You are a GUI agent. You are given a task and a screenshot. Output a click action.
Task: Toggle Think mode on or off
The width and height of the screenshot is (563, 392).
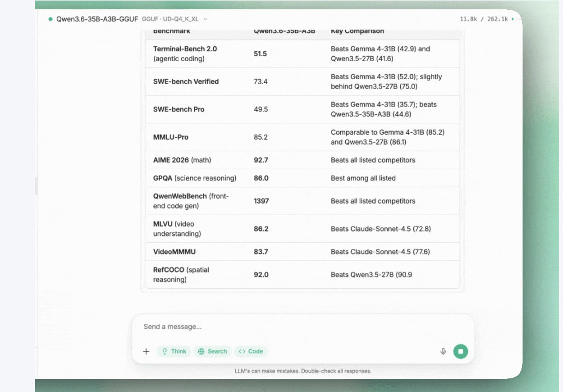click(x=174, y=352)
